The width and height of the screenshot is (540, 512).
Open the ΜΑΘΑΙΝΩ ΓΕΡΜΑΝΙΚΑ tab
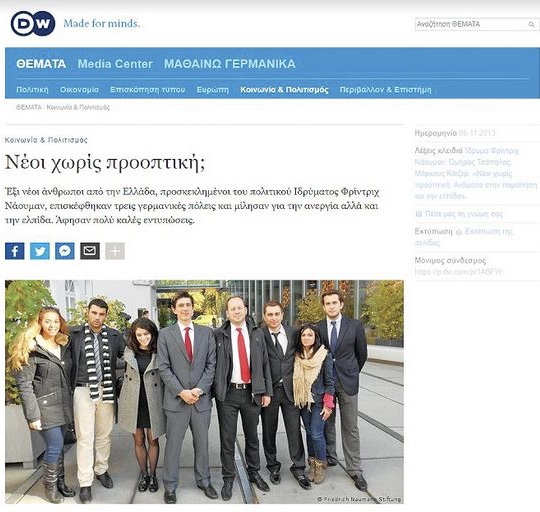[230, 64]
